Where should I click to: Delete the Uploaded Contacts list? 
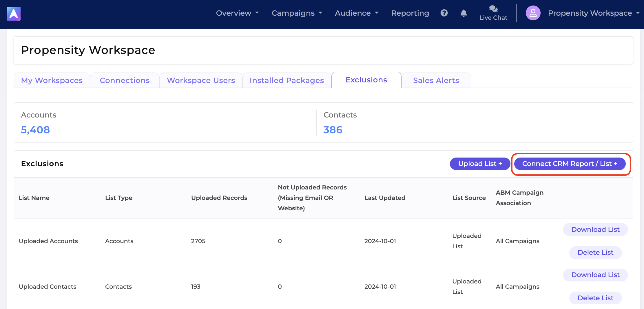pyautogui.click(x=595, y=298)
